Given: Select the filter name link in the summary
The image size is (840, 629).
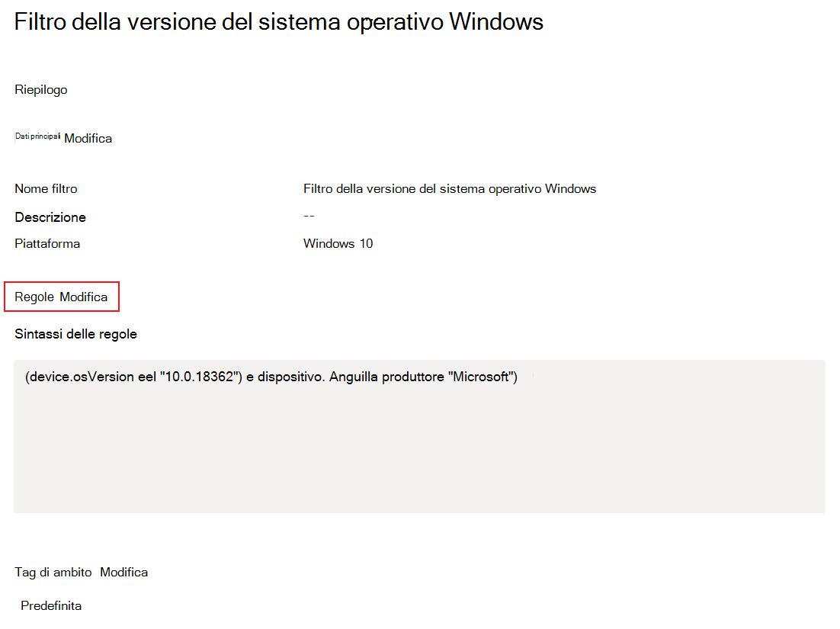Looking at the screenshot, I should [x=449, y=188].
